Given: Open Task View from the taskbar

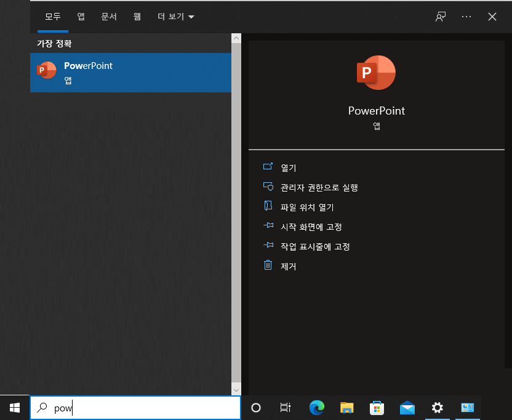Looking at the screenshot, I should tap(285, 407).
